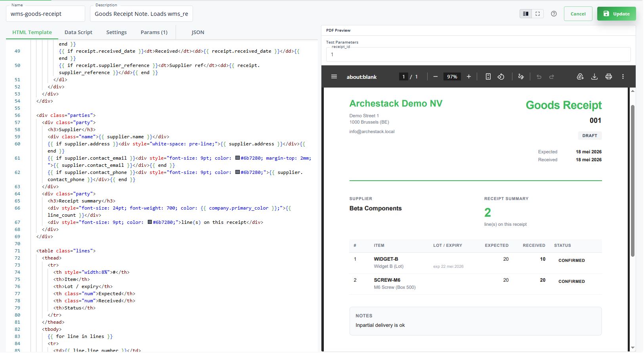Image resolution: width=644 pixels, height=353 pixels.
Task: Click the redo arrow in PDF toolbar
Action: (552, 76)
